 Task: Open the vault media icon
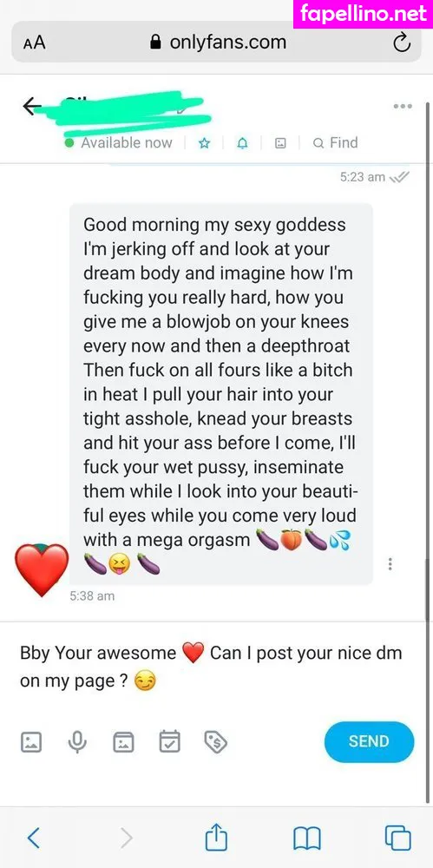click(x=123, y=742)
